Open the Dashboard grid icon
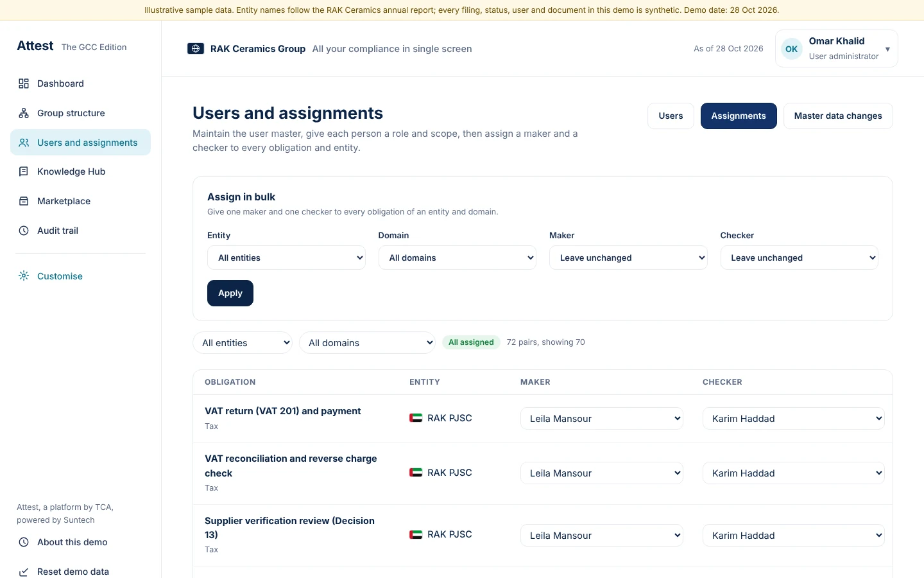The image size is (924, 578). click(24, 83)
